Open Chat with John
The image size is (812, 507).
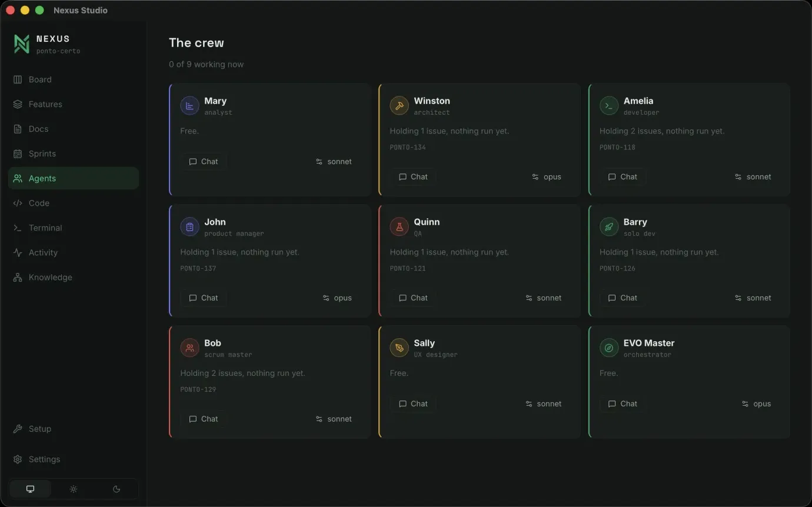pos(204,298)
